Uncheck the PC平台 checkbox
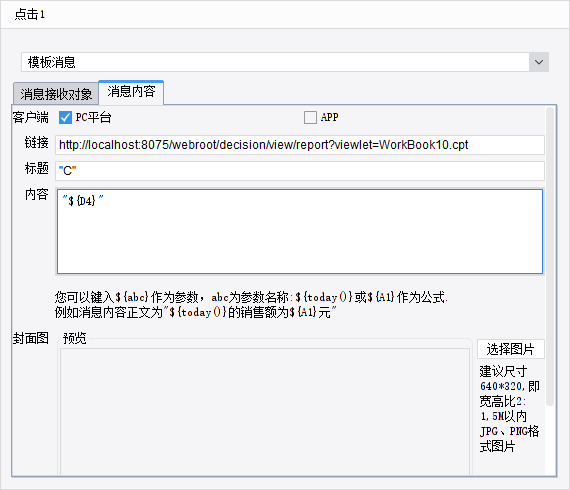Image resolution: width=570 pixels, height=490 pixels. click(65, 117)
